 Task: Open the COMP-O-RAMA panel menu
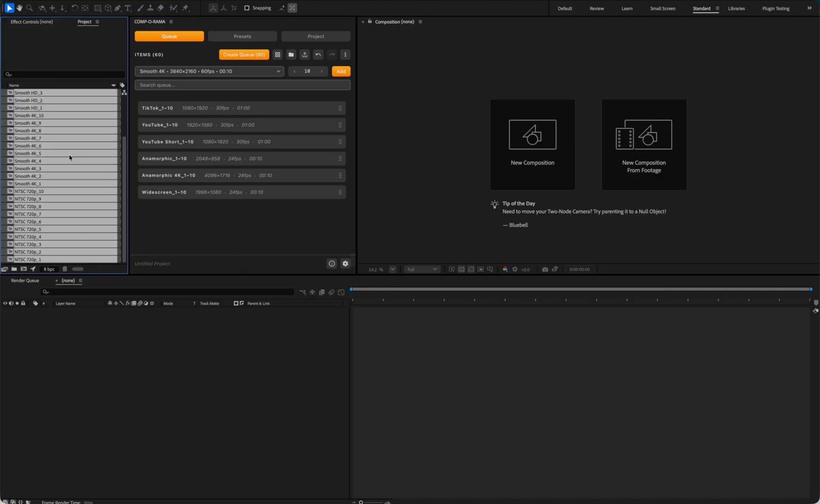coord(171,22)
